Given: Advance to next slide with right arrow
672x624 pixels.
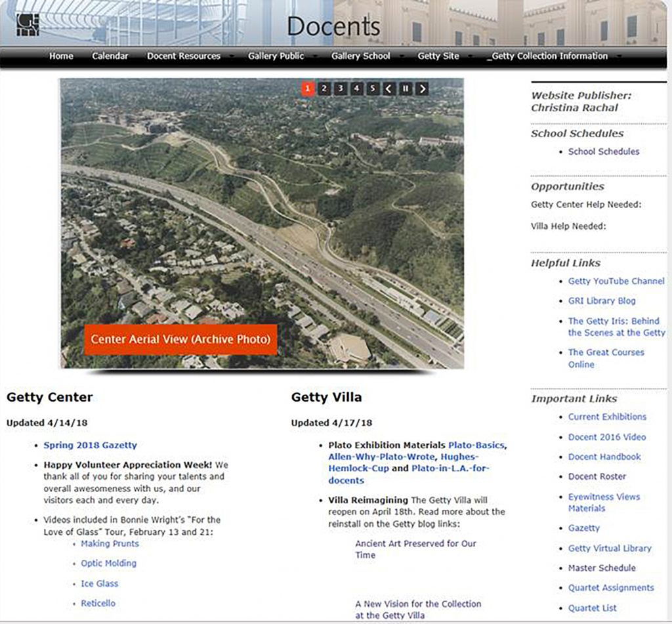Looking at the screenshot, I should (x=422, y=89).
